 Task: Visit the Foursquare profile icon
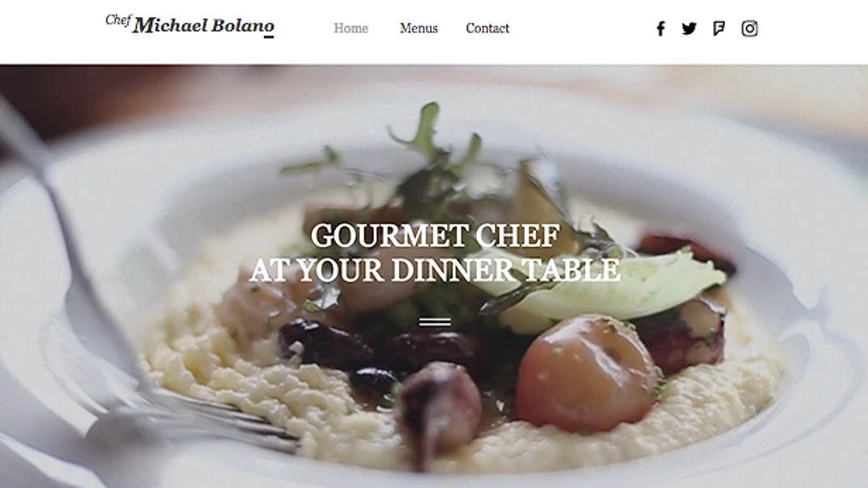pos(718,28)
